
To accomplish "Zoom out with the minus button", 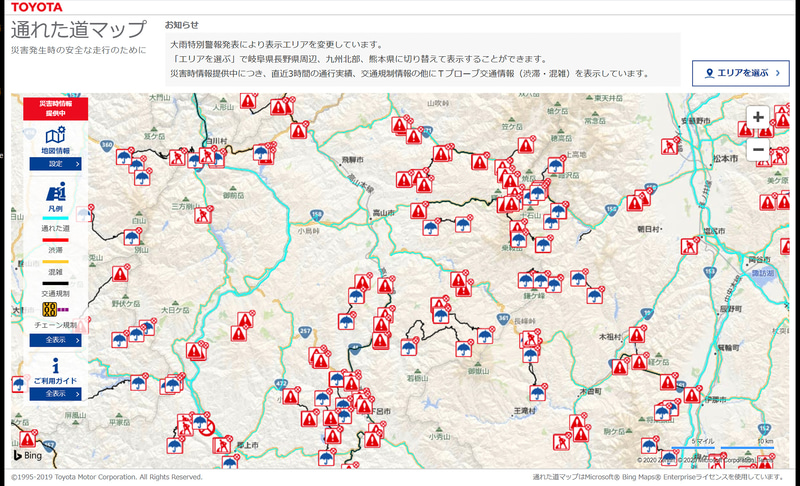I will coord(758,149).
